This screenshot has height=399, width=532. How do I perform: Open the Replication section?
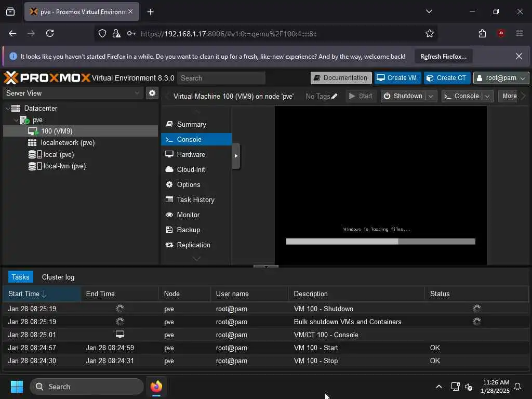coord(196,245)
